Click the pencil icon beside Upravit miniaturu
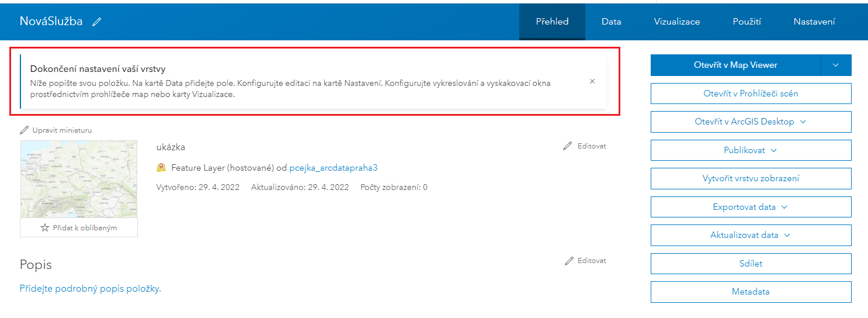868x318 pixels. coord(24,130)
